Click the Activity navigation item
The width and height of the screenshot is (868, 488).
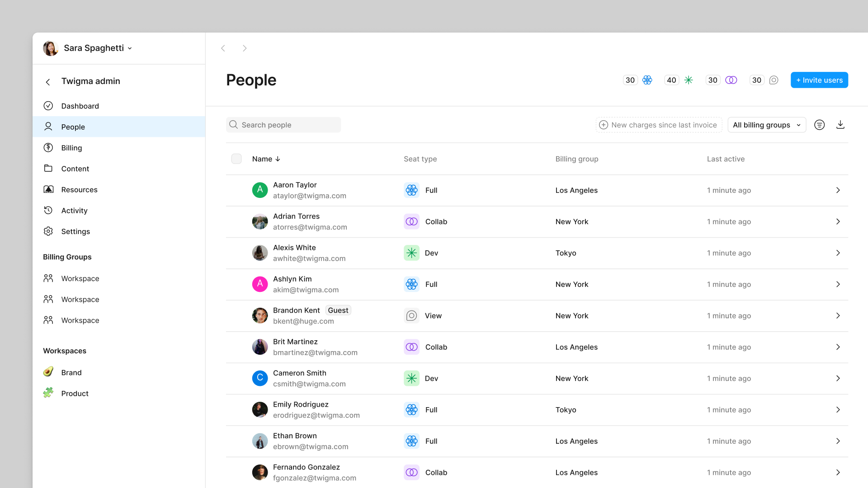tap(74, 210)
